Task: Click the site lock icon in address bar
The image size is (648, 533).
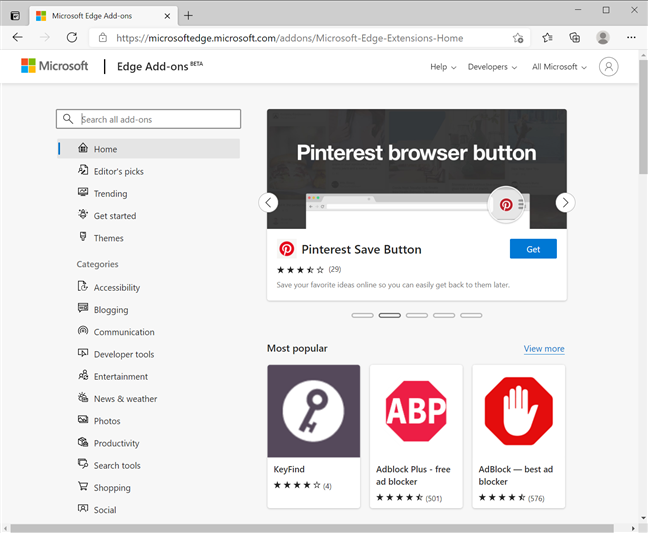Action: (103, 38)
